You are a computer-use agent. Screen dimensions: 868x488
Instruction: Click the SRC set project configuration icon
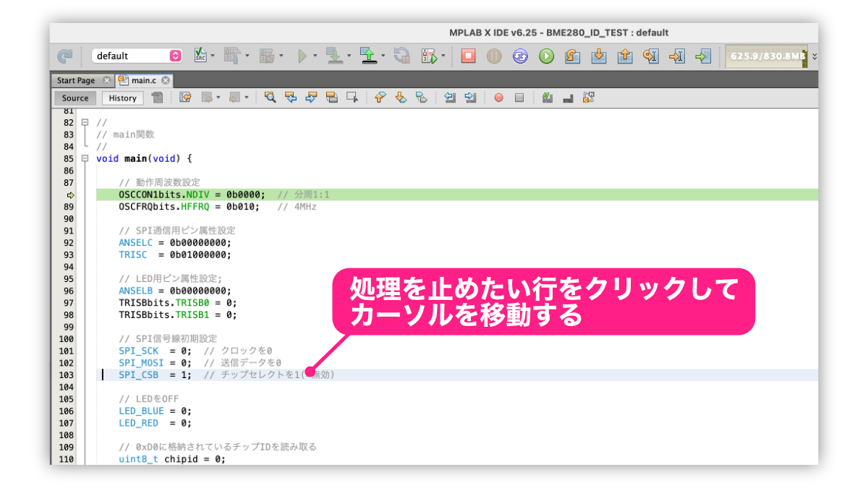click(x=200, y=56)
